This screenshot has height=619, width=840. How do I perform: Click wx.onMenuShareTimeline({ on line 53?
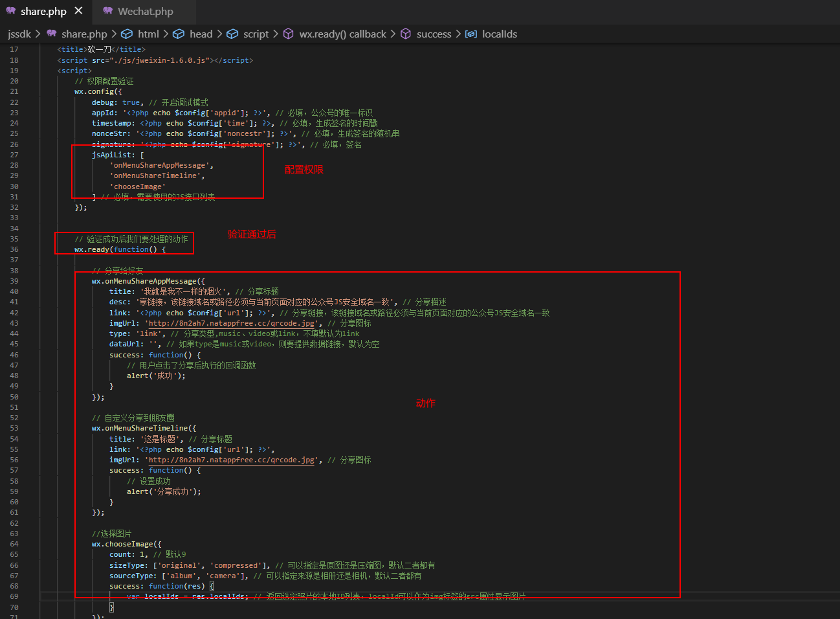click(x=144, y=428)
